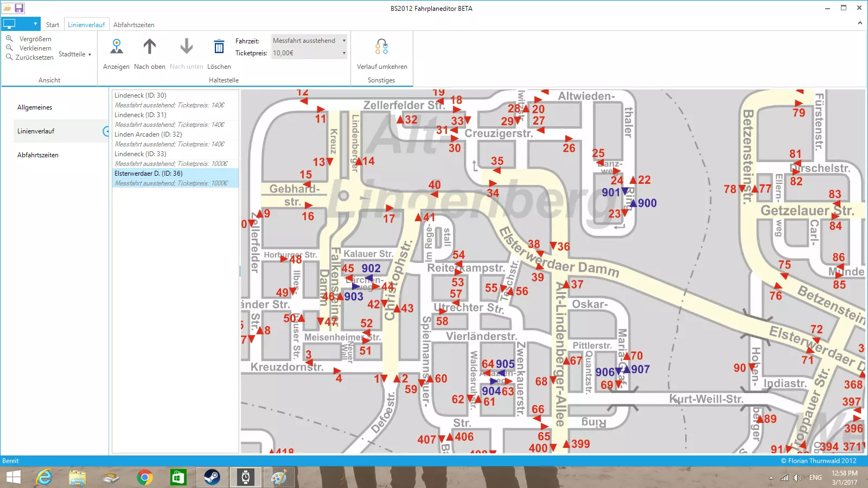Click the ENG language indicator
The width and height of the screenshot is (868, 488).
815,478
